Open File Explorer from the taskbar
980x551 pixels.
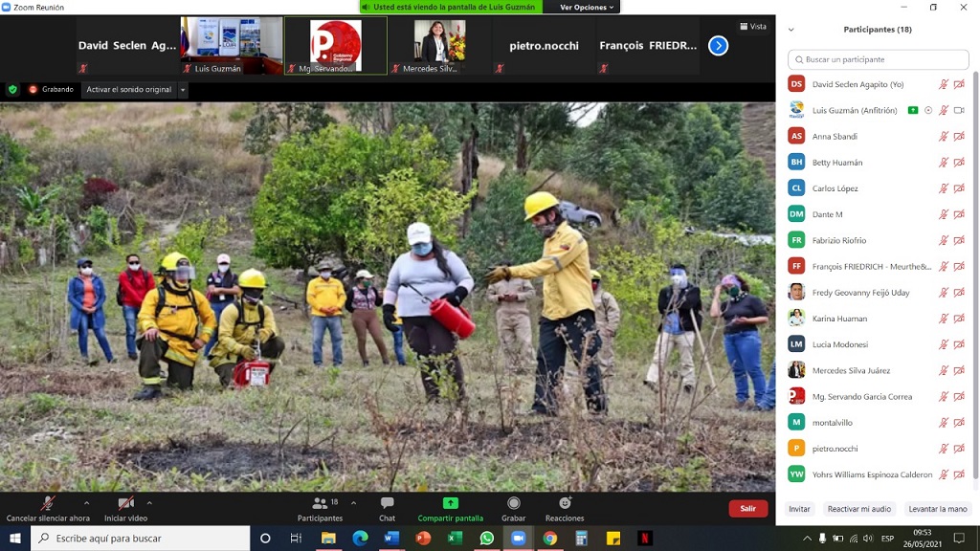[328, 538]
